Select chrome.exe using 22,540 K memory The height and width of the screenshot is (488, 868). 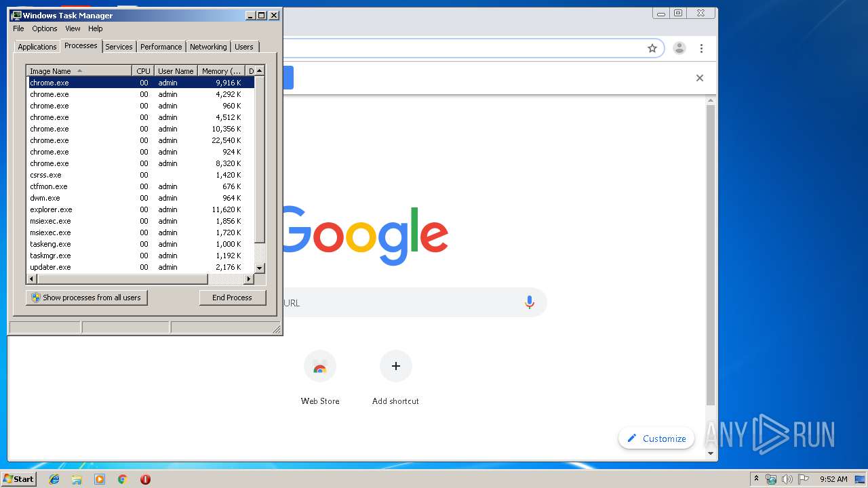tap(140, 140)
